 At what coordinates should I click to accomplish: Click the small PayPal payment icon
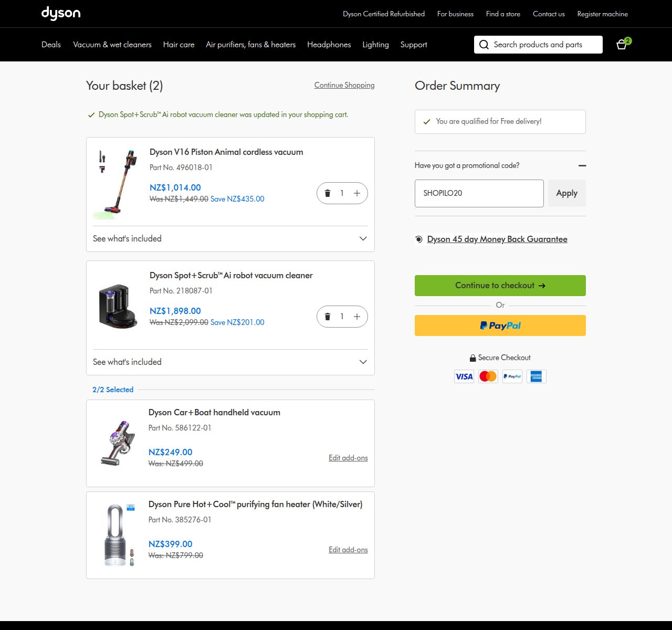point(512,376)
